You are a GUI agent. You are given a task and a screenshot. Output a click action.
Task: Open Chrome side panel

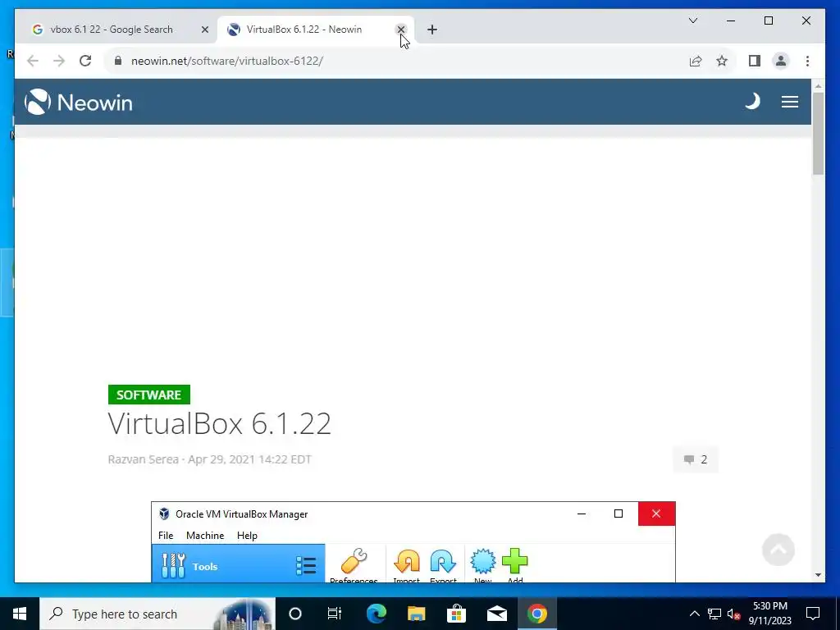click(755, 61)
